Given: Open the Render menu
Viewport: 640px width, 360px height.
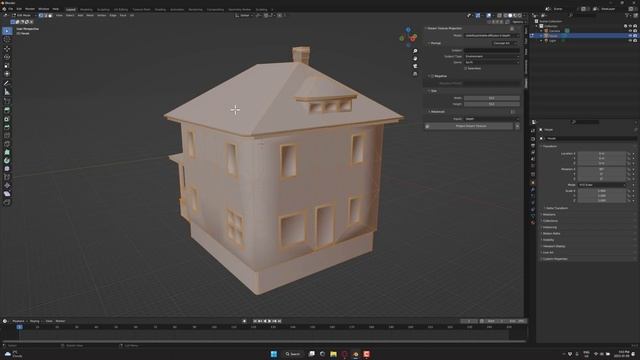Looking at the screenshot, I should 30,9.
